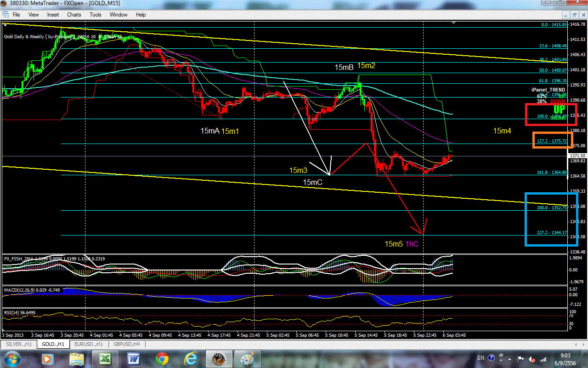Click the Fibonacci label 200.0 - 1352.75

(x=552, y=208)
